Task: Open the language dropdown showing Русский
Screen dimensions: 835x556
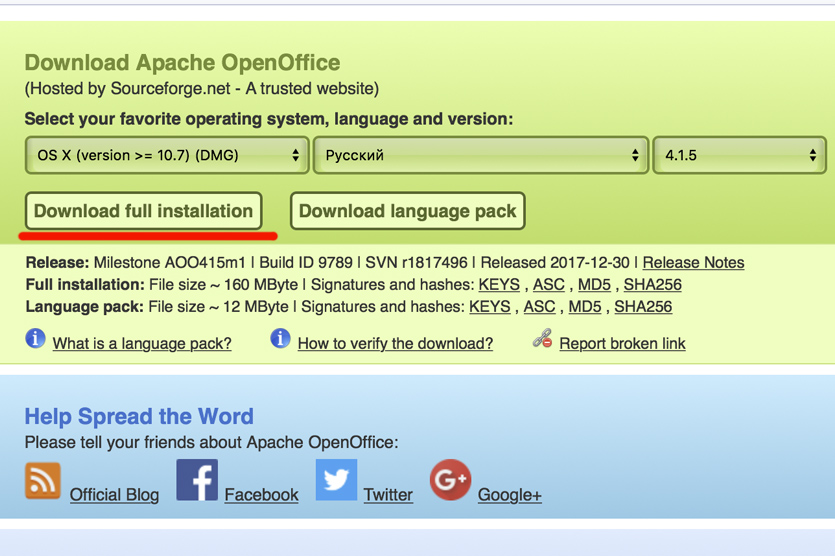Action: 481,155
